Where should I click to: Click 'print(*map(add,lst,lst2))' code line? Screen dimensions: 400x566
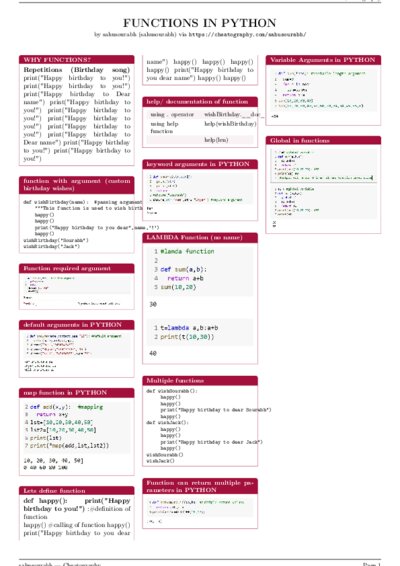(69, 446)
